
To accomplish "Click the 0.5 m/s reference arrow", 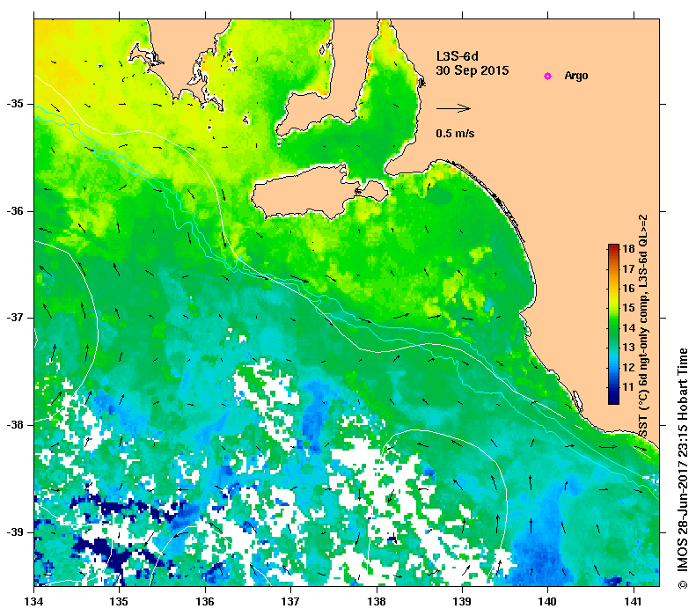I will (453, 108).
